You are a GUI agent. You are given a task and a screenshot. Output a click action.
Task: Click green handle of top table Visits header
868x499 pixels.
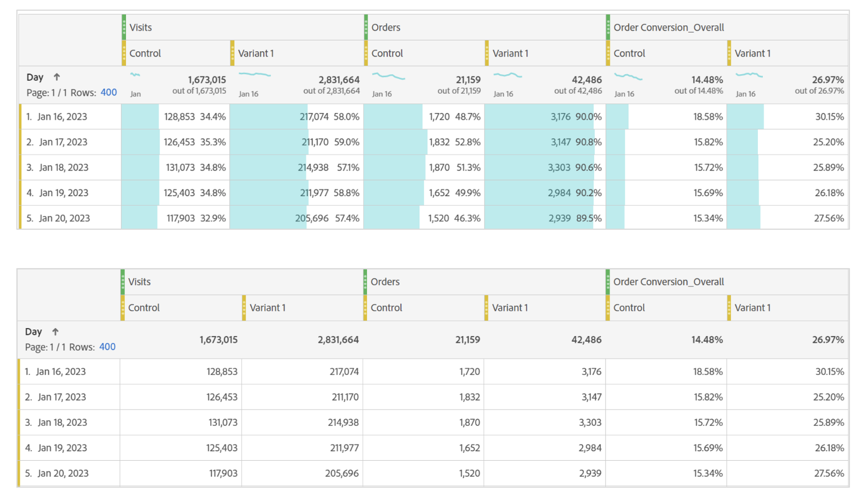point(124,27)
